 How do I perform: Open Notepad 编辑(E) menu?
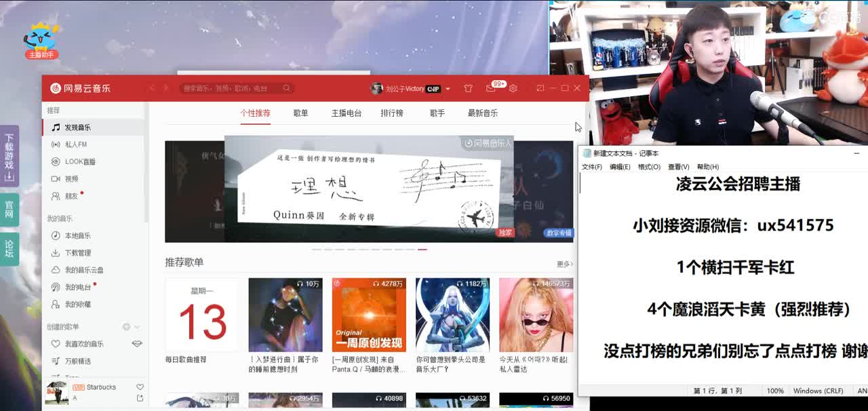pyautogui.click(x=620, y=167)
